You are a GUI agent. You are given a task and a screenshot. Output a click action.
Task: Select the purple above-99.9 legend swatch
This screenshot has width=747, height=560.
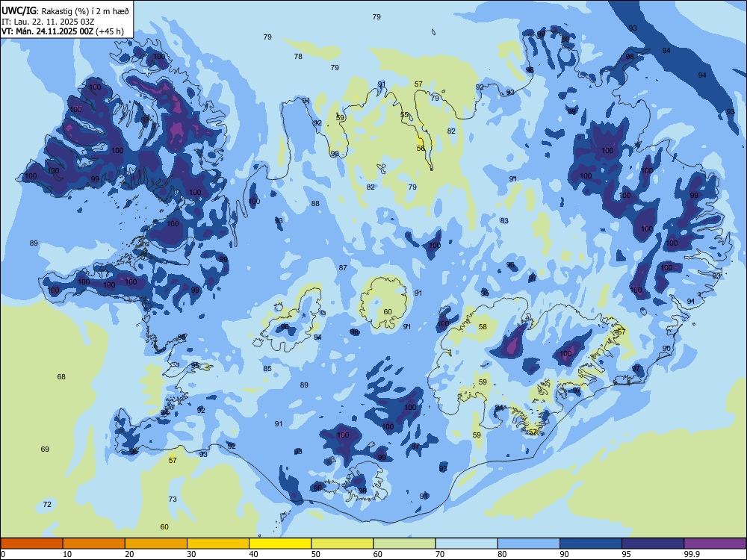(715, 544)
